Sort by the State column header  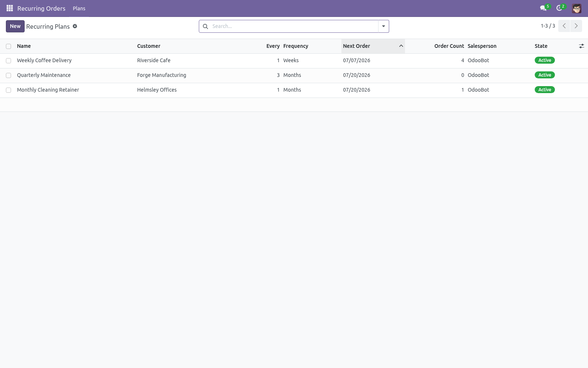[541, 46]
